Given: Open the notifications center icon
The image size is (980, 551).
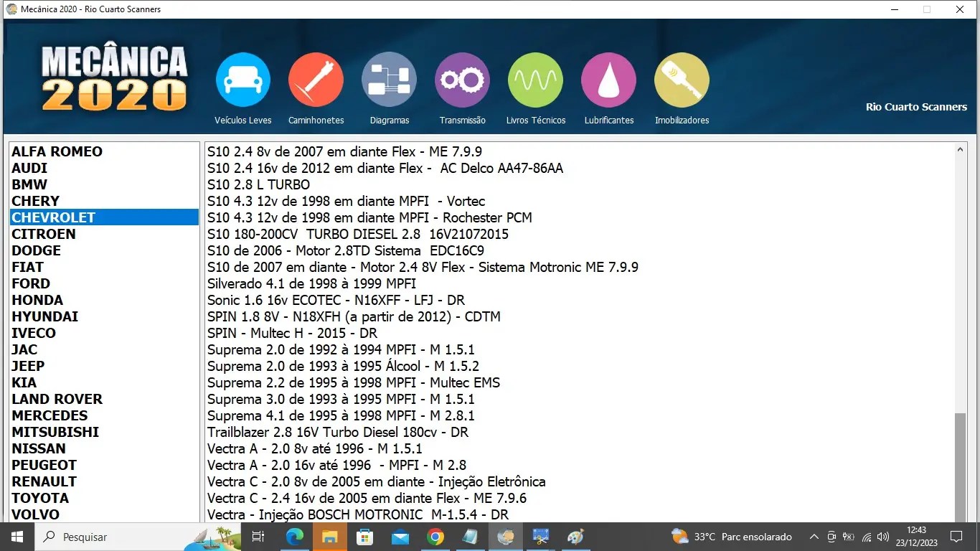Looking at the screenshot, I should click(x=956, y=537).
